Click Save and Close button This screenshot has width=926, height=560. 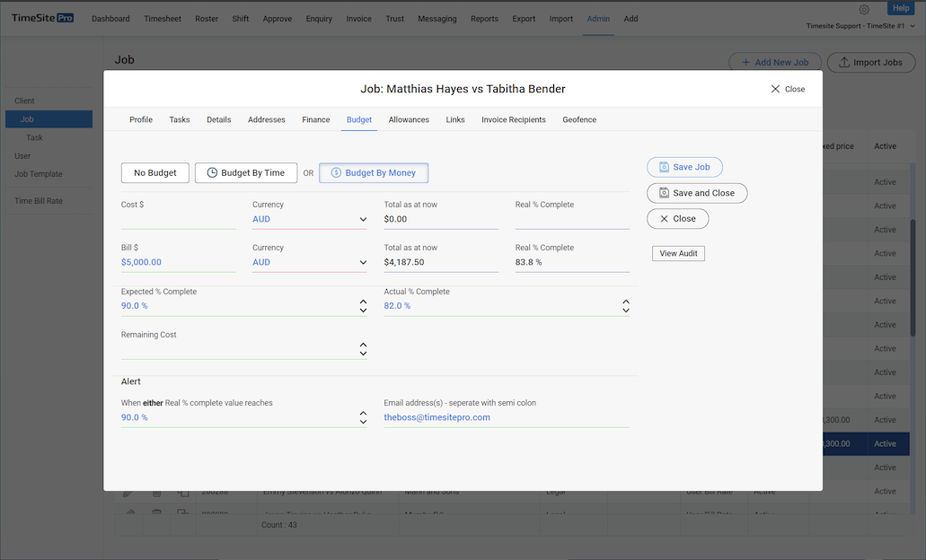(x=697, y=193)
